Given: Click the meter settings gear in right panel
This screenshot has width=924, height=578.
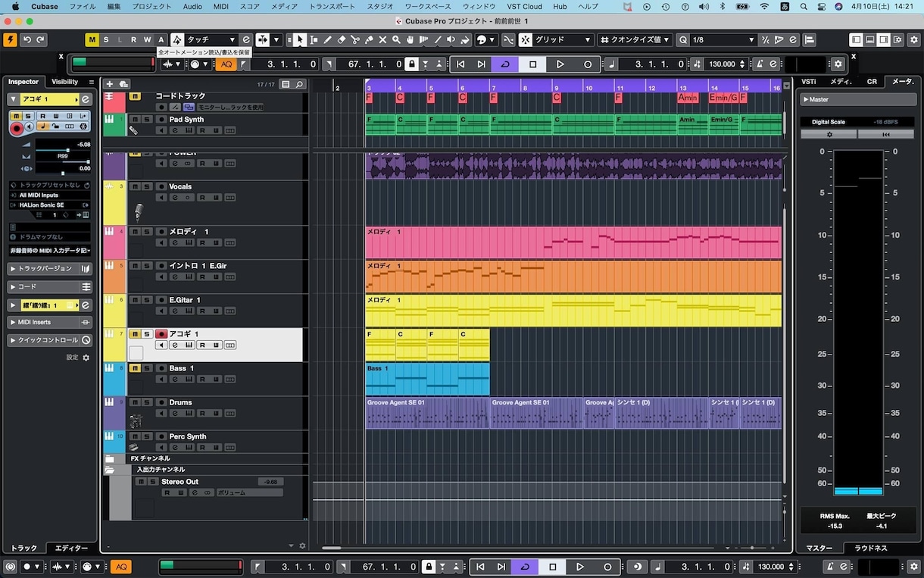Looking at the screenshot, I should point(829,134).
